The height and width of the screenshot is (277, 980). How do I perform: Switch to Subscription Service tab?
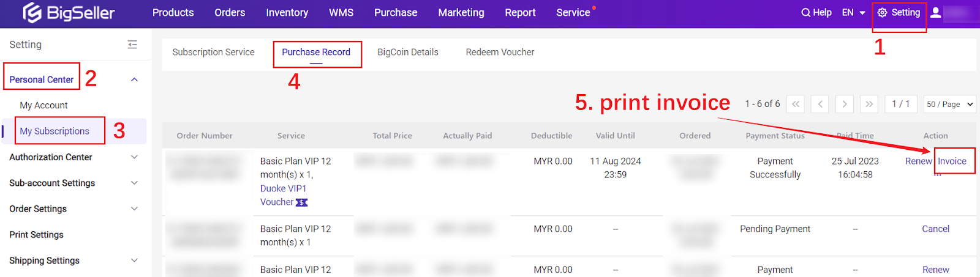[x=213, y=53]
